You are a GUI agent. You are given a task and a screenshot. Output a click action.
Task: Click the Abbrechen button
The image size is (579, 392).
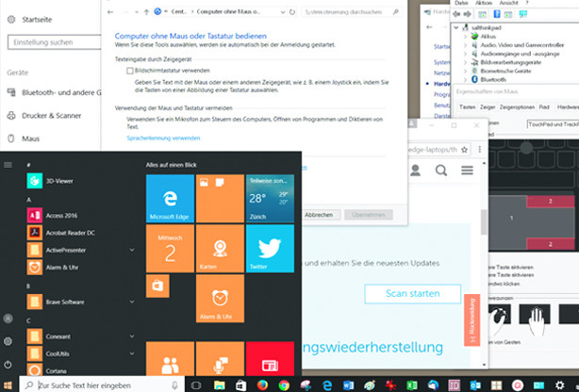319,215
